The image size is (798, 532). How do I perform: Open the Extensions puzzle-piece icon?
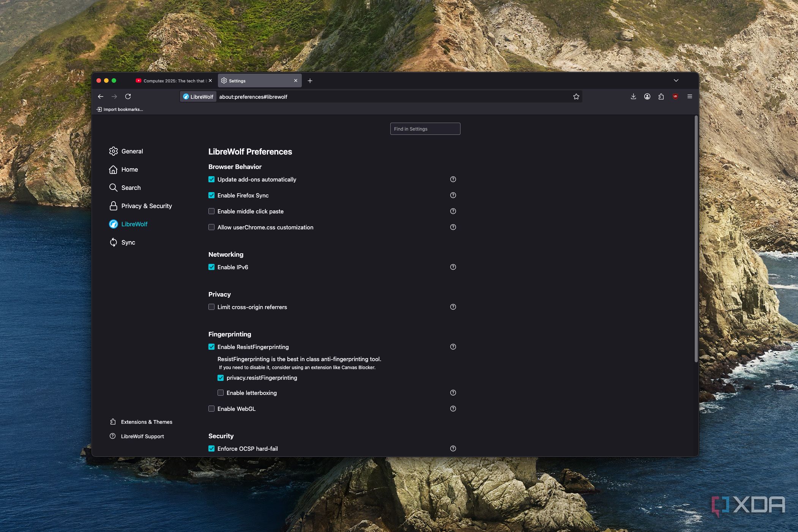point(661,96)
